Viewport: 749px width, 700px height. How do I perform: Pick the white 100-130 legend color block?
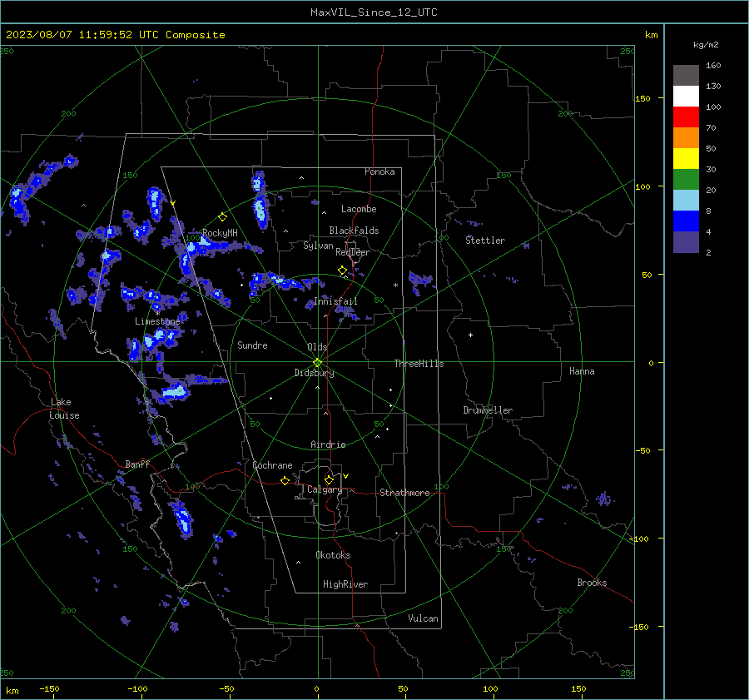[x=686, y=96]
